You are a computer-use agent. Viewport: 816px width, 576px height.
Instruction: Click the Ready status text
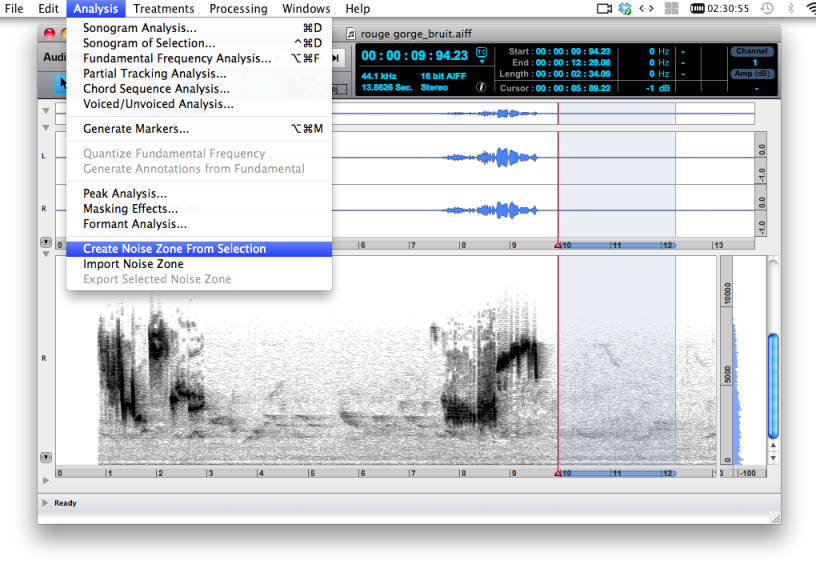[x=65, y=503]
